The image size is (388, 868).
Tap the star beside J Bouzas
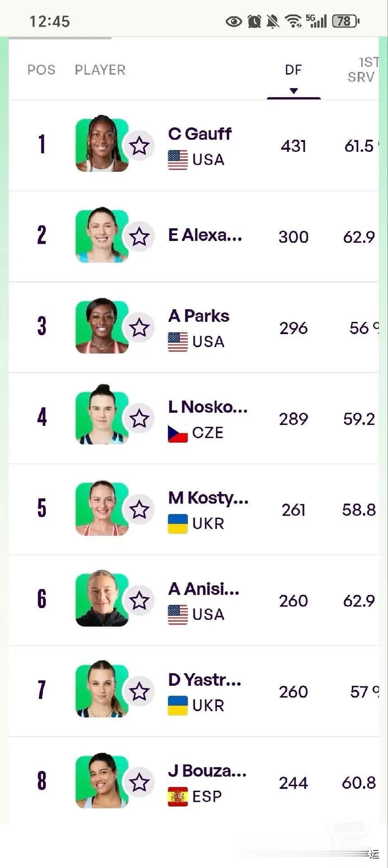coord(139,783)
